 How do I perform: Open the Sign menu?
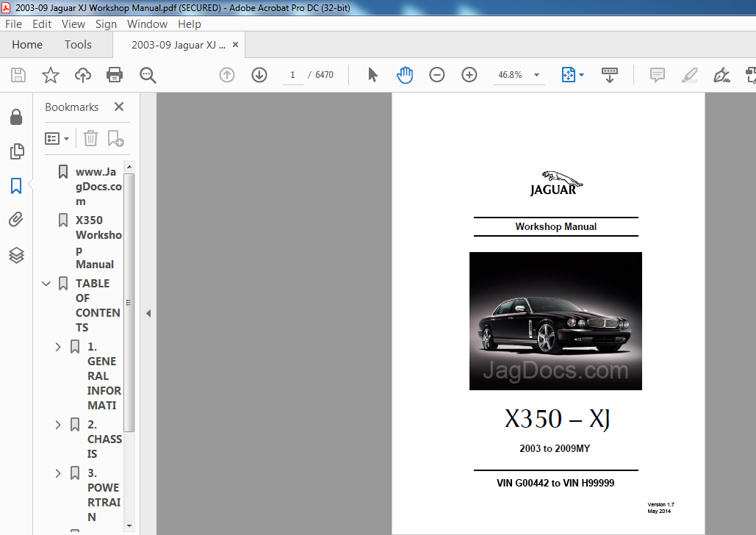click(x=106, y=24)
